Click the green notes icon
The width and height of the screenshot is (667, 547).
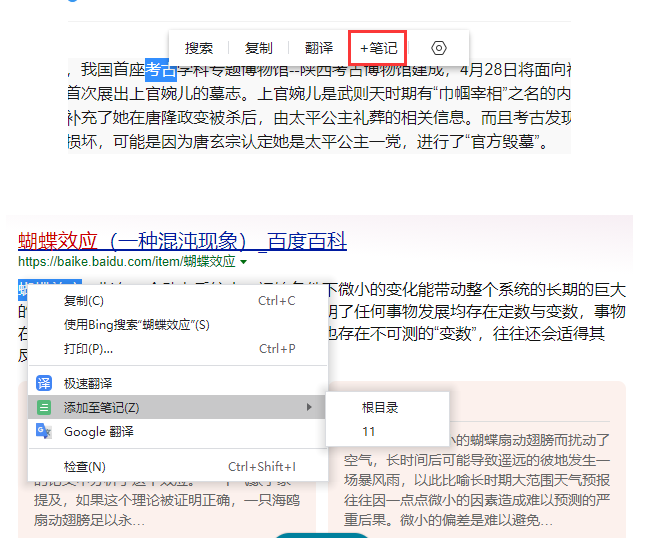[44, 407]
